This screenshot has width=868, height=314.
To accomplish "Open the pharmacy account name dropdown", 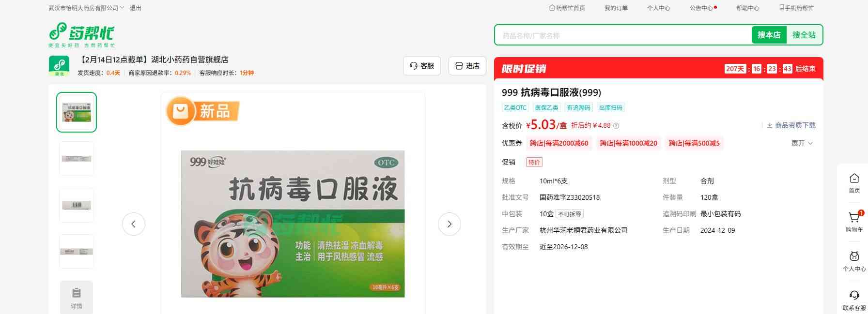I will tap(86, 8).
